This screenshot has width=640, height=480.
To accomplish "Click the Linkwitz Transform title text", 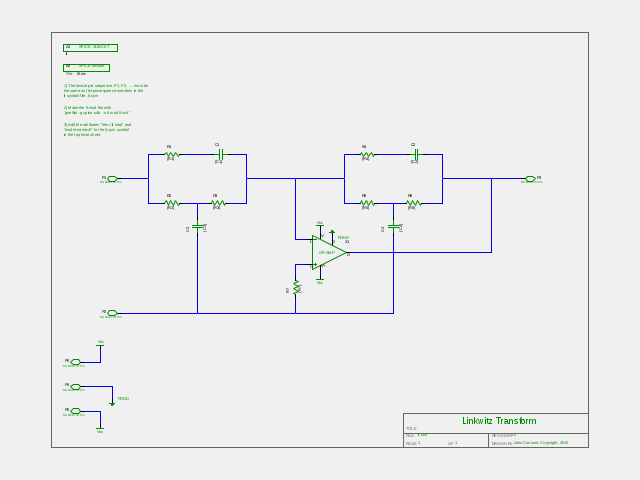I will click(x=499, y=421).
